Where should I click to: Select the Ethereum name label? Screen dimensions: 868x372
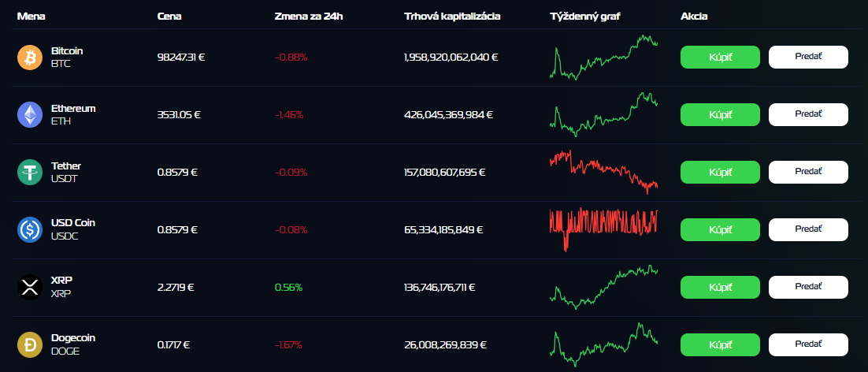click(73, 108)
